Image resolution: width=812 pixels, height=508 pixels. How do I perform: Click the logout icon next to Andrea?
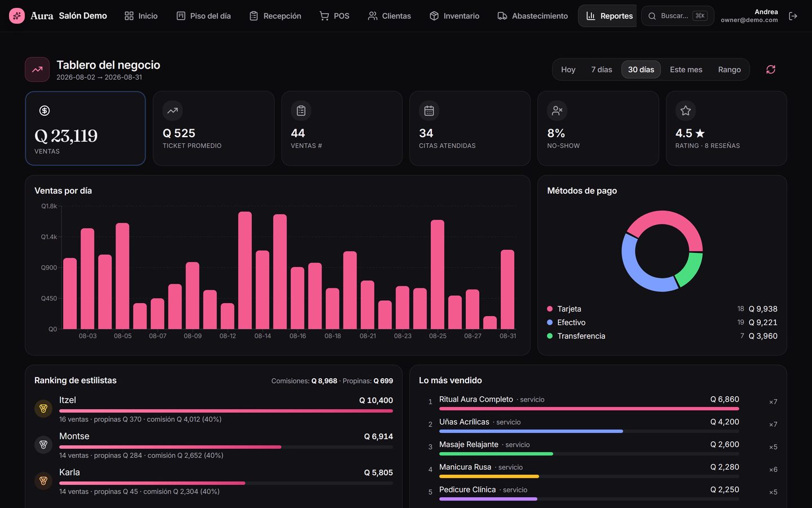point(793,16)
